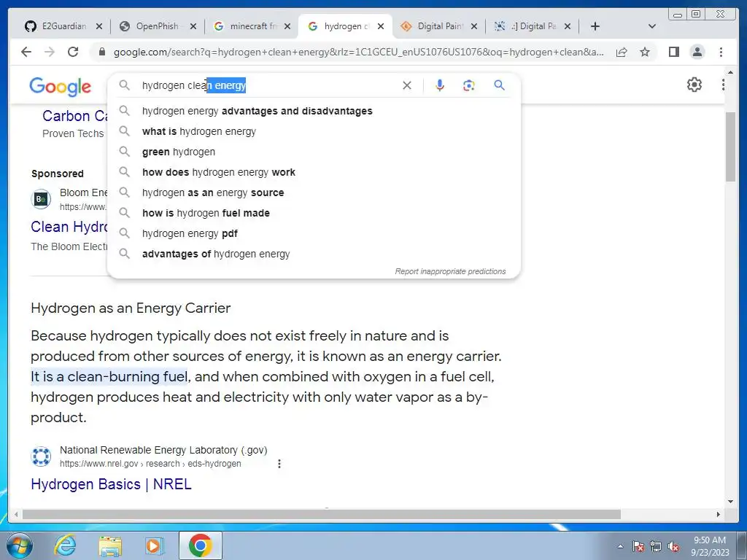747x560 pixels.
Task: Open a new browser tab
Action: pyautogui.click(x=595, y=26)
